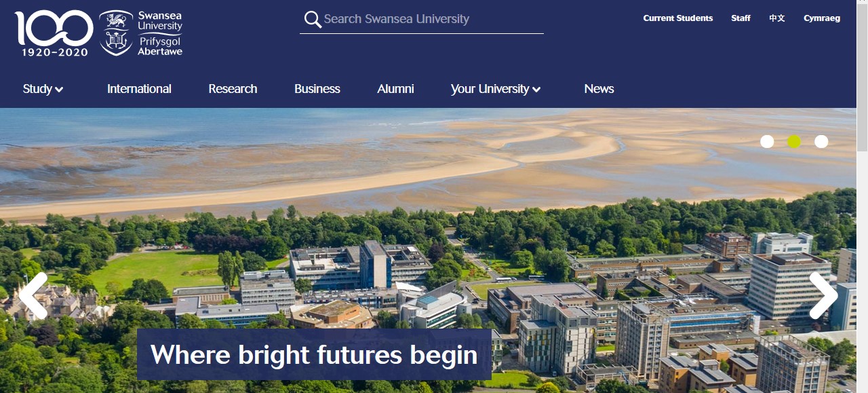The height and width of the screenshot is (393, 868).
Task: Advance carousel with right arrow
Action: (x=824, y=296)
